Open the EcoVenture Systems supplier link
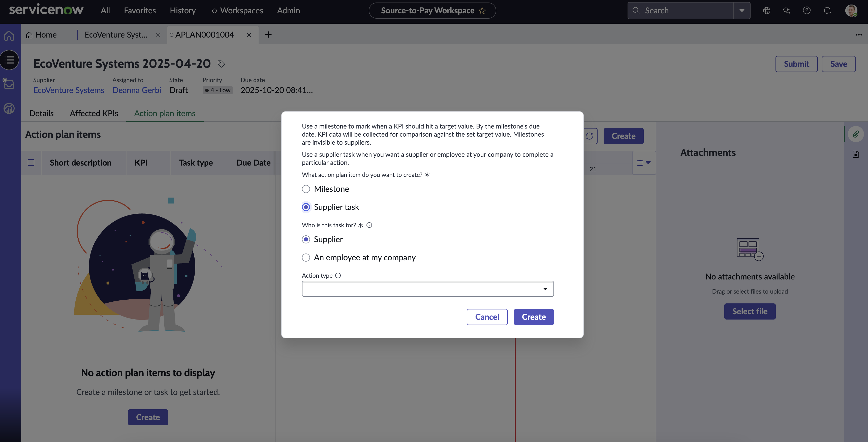This screenshot has height=442, width=868. pos(69,90)
